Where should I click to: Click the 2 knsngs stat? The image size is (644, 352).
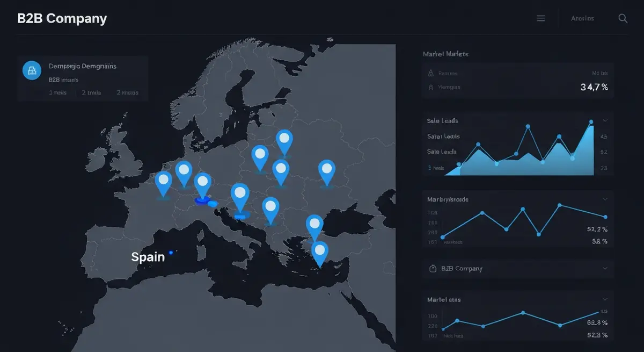pyautogui.click(x=127, y=92)
